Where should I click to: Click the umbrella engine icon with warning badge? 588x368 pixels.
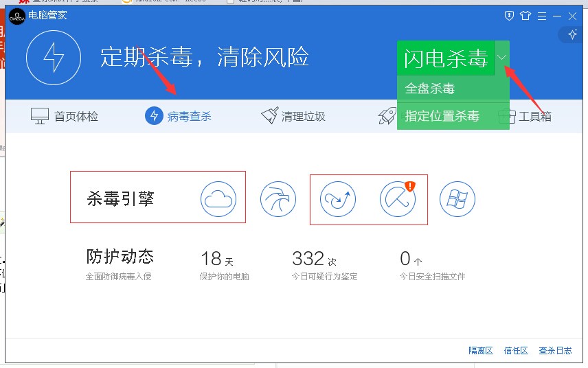click(398, 199)
